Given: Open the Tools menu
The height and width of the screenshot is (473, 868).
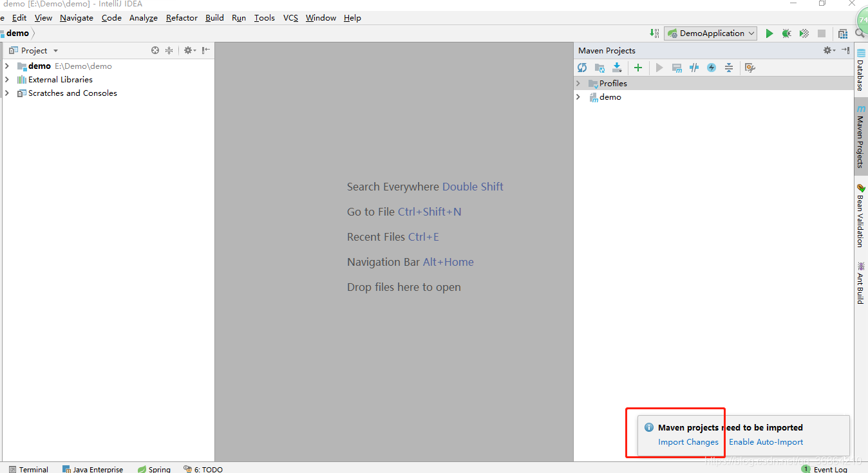Looking at the screenshot, I should point(264,17).
